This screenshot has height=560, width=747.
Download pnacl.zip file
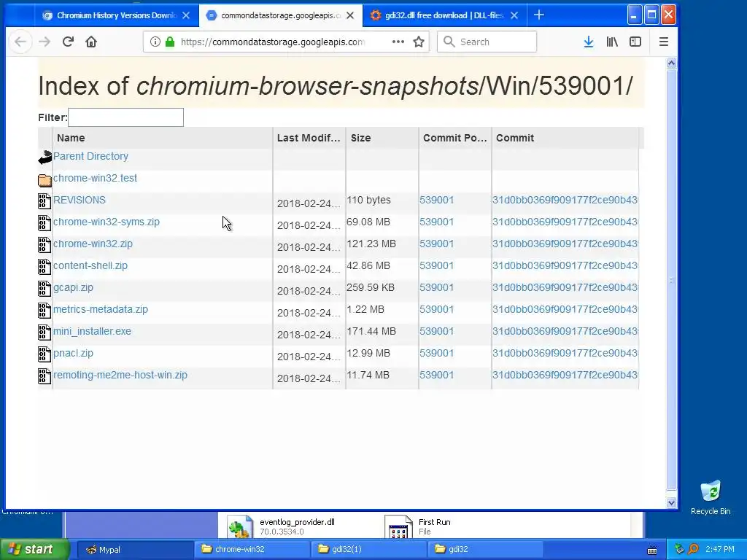[x=73, y=354]
